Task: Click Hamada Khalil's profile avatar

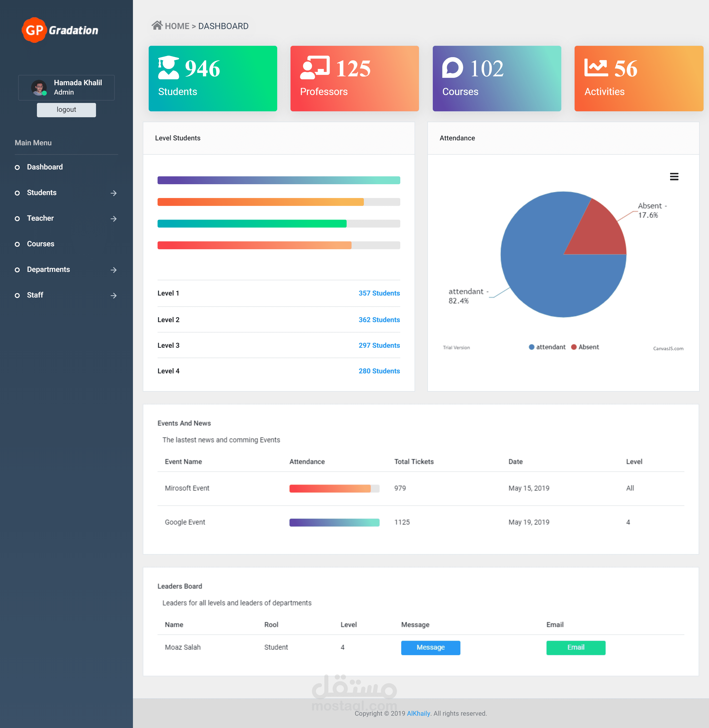Action: pos(39,88)
